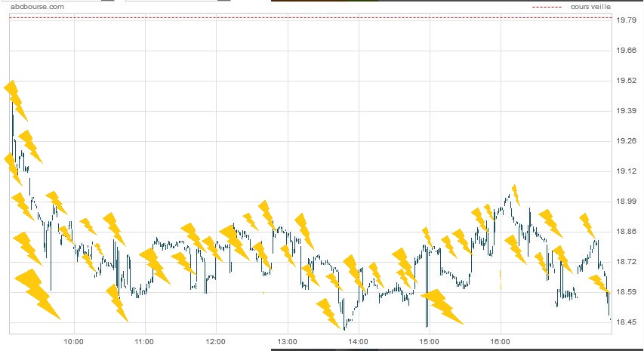
Task: Click the 18.86 price axis label
Action: pyautogui.click(x=627, y=232)
